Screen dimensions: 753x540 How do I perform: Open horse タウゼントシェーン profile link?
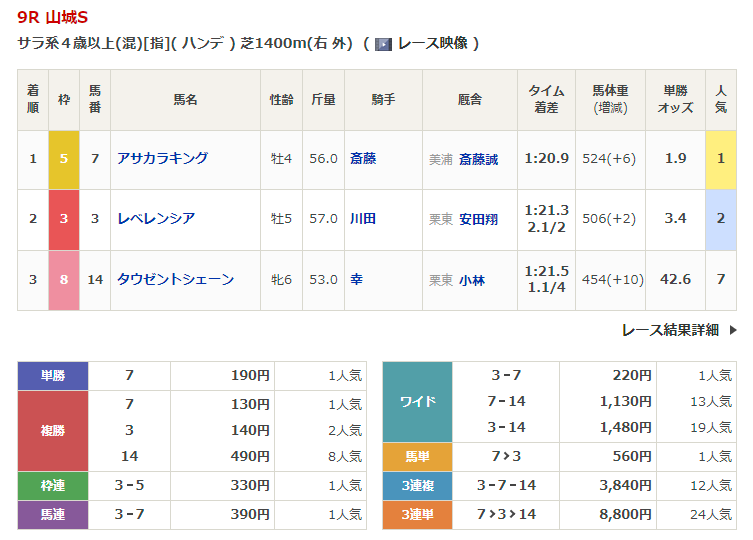click(175, 279)
